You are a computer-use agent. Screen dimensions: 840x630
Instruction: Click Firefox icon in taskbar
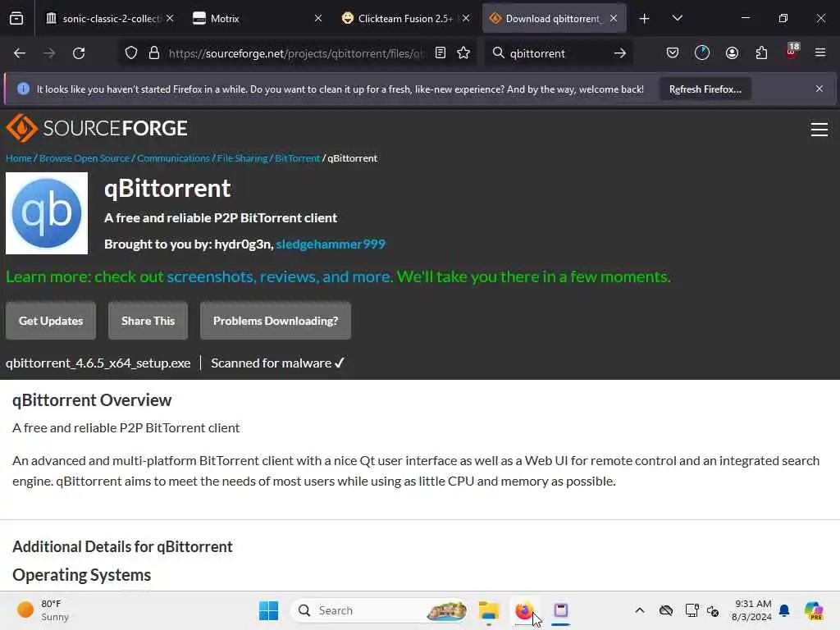tap(524, 610)
